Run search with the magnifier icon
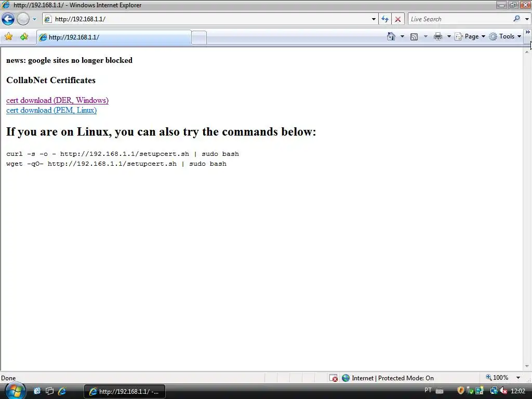 click(517, 19)
